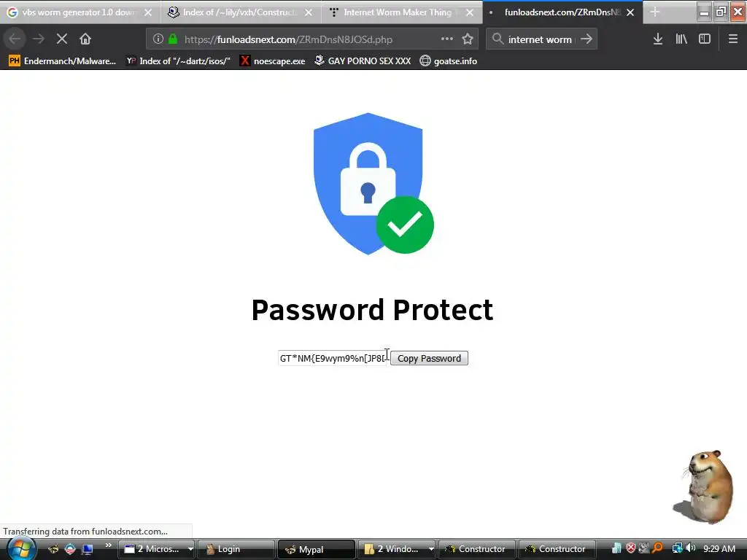747x560 pixels.
Task: Stop loading the page
Action: tap(62, 39)
